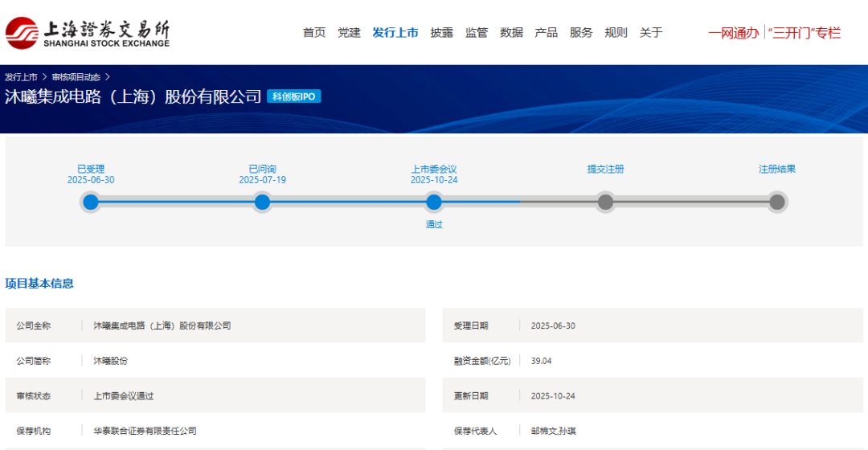868x450 pixels.
Task: Open the 数据 menu item
Action: 511,33
